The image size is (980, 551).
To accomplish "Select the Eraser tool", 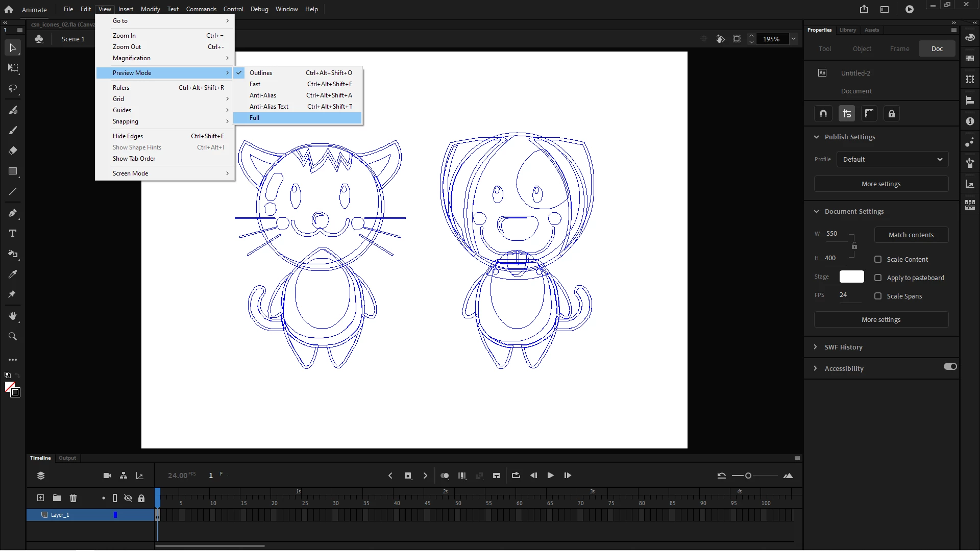I will tap(13, 151).
